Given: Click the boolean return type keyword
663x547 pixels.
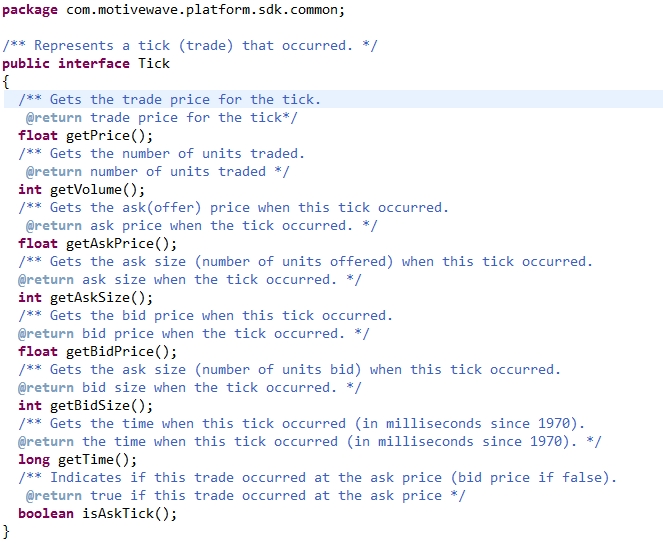Looking at the screenshot, I should click(46, 513).
